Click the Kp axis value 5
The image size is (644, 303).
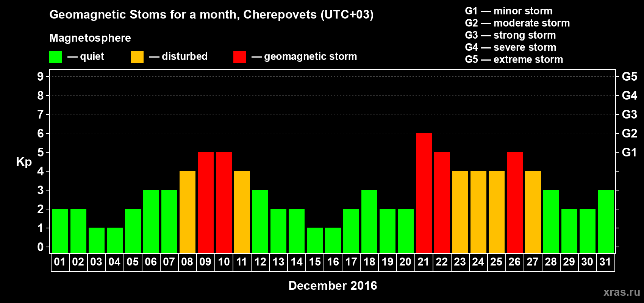pyautogui.click(x=41, y=152)
